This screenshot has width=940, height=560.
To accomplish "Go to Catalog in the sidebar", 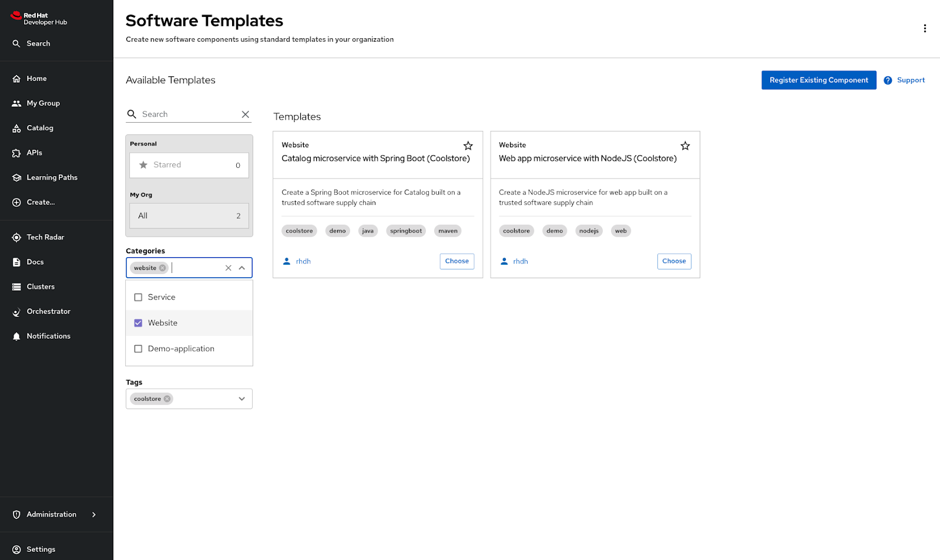I will [40, 128].
